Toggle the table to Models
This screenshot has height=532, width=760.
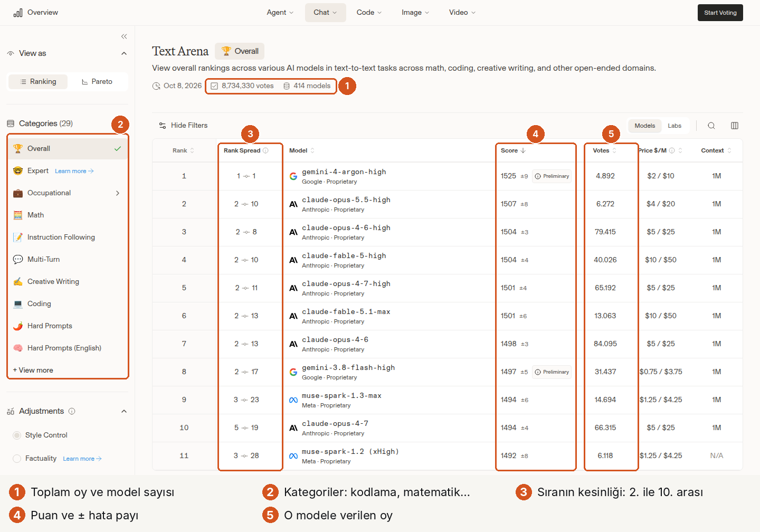click(x=645, y=126)
